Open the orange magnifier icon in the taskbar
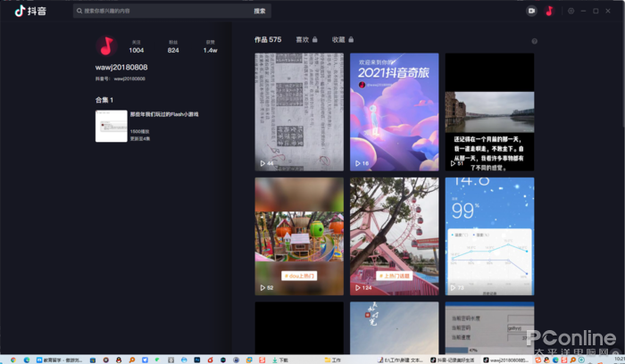Image resolution: width=625 pixels, height=364 pixels. (x=131, y=360)
